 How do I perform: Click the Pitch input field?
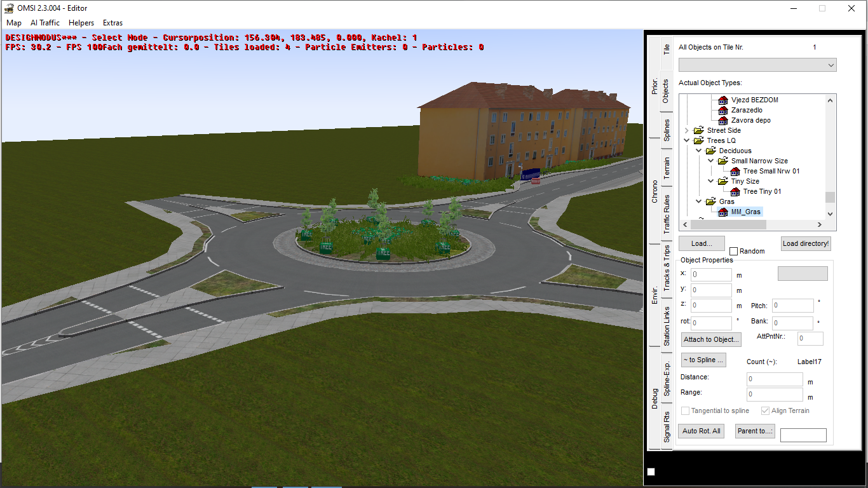[x=793, y=306]
